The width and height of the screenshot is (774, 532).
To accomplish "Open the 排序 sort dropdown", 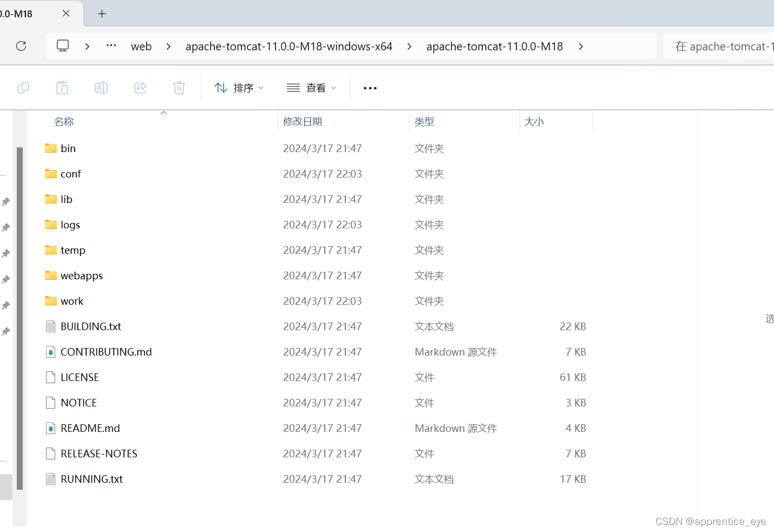I will click(239, 88).
